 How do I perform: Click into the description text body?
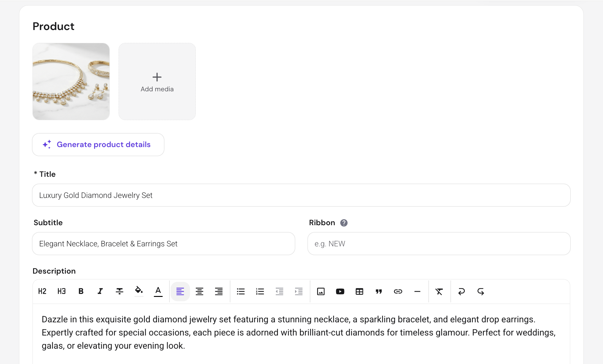pos(299,332)
